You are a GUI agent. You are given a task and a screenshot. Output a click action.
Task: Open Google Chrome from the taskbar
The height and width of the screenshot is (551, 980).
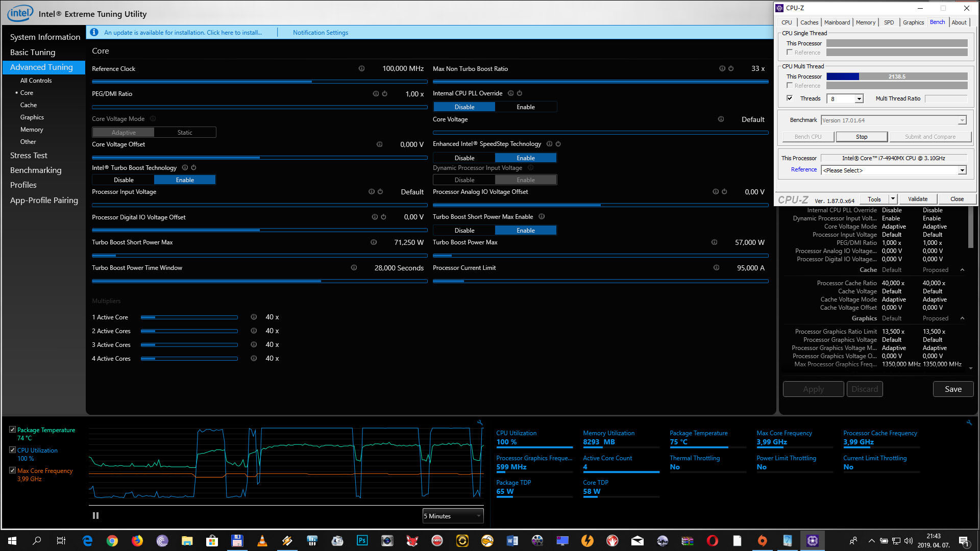point(112,541)
